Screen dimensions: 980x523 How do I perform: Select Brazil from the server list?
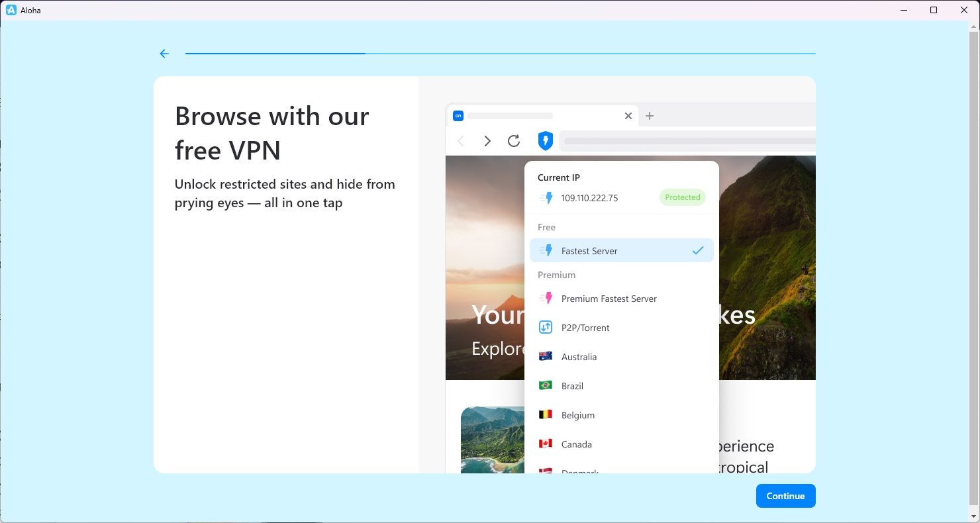pyautogui.click(x=622, y=386)
